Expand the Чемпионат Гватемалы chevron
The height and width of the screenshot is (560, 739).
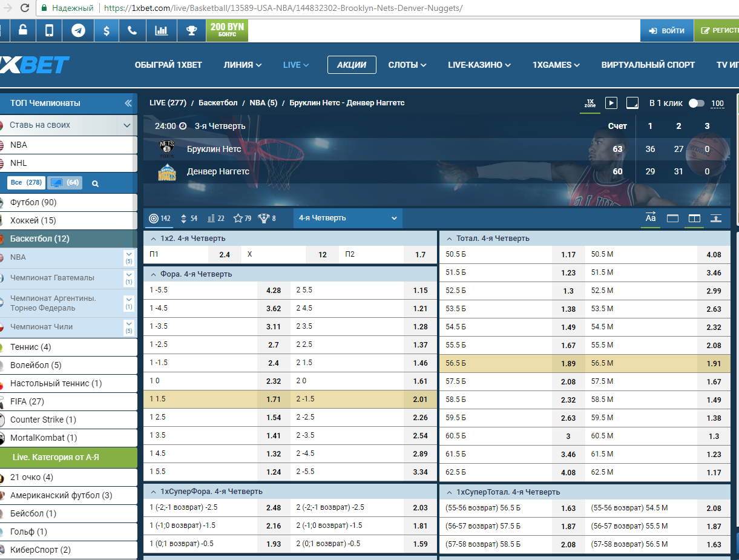(x=128, y=278)
